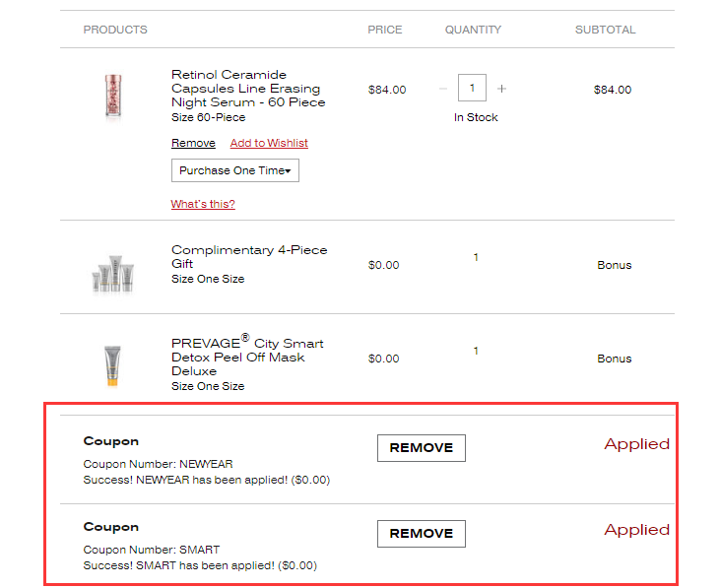Click the Price column header
The image size is (720, 588).
click(385, 30)
